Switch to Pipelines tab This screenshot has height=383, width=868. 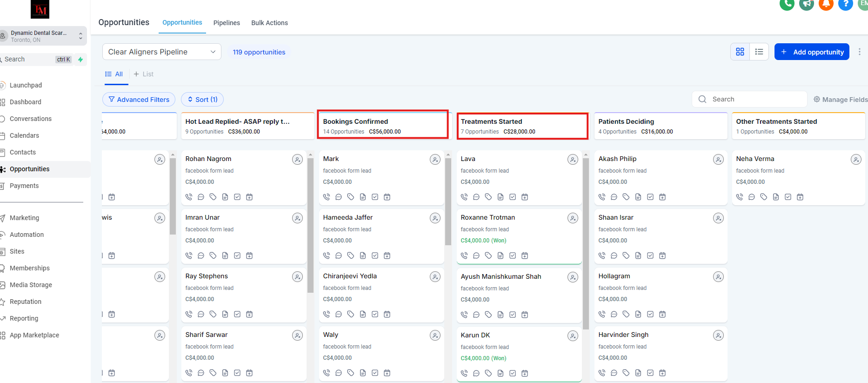coord(227,23)
